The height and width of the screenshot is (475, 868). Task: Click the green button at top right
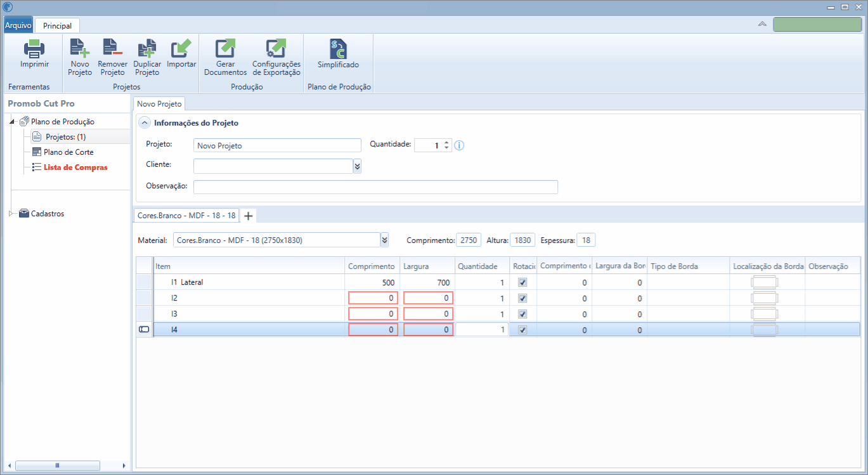point(817,25)
